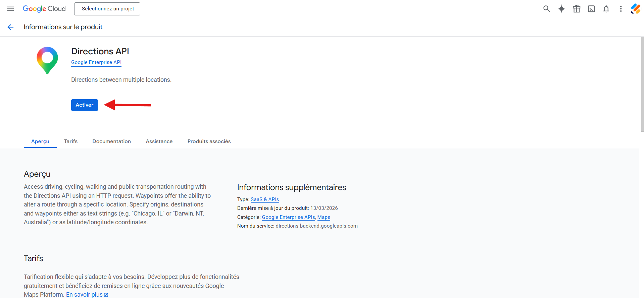This screenshot has width=644, height=298.
Task: Switch to the Documentation tab
Action: (112, 141)
